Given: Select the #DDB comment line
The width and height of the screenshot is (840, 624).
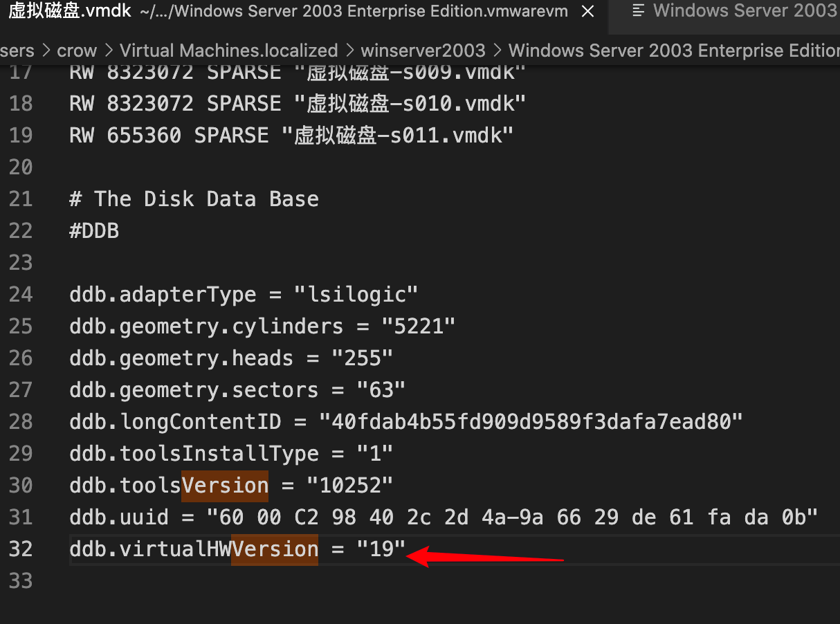Looking at the screenshot, I should coord(94,230).
